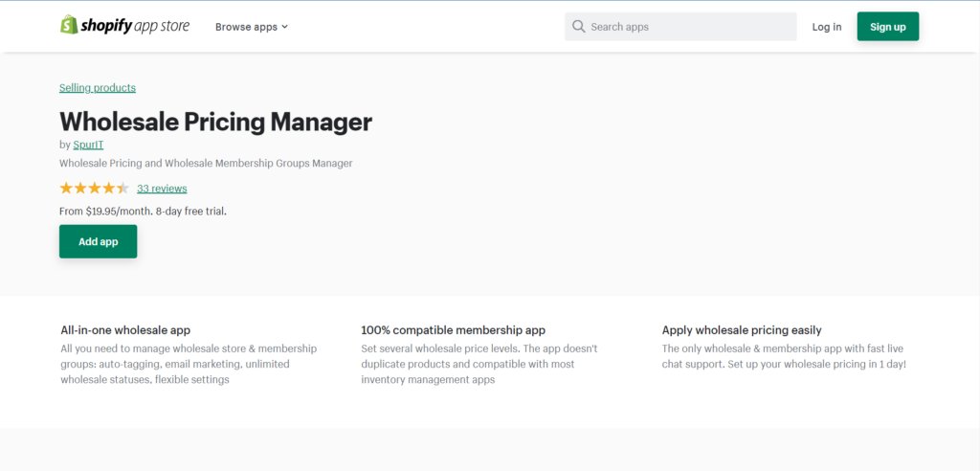
Task: Open the SpurIT developer link
Action: click(88, 145)
